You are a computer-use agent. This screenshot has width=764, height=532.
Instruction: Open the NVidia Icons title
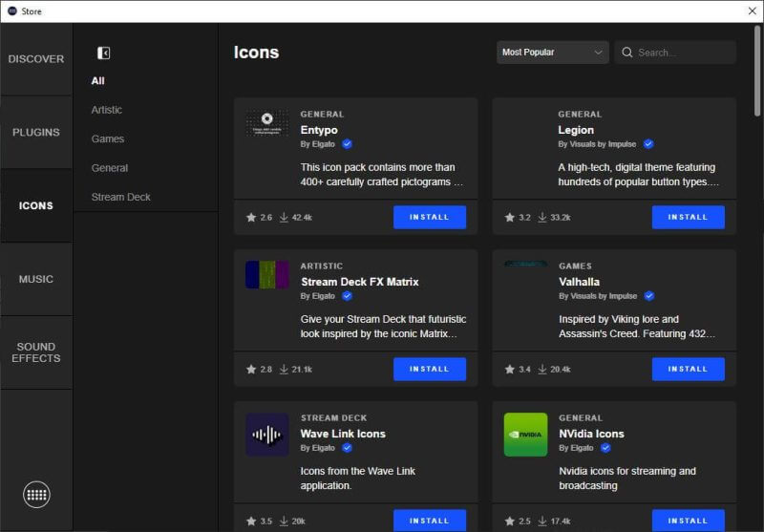tap(591, 434)
